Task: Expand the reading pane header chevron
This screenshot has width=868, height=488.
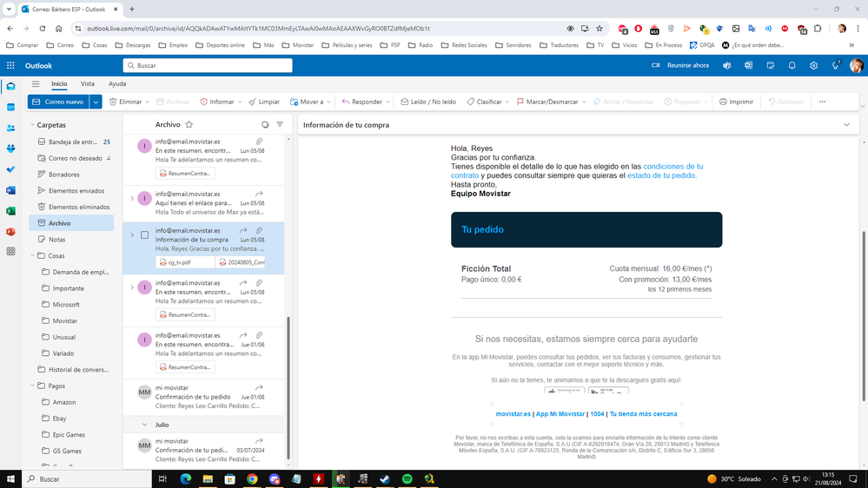Action: [x=846, y=125]
